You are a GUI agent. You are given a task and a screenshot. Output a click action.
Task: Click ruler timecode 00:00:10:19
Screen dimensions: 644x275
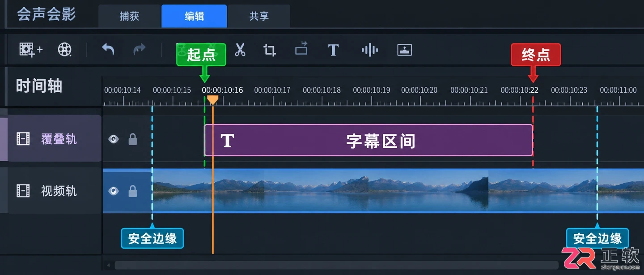pos(372,90)
